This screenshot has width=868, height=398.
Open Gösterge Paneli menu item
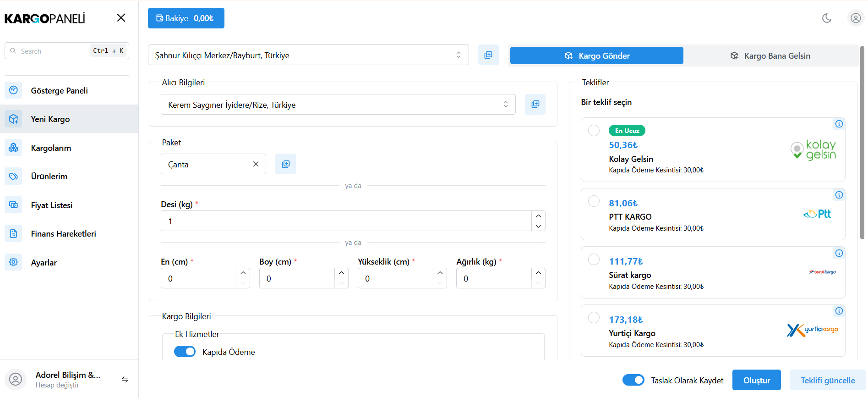[x=69, y=90]
